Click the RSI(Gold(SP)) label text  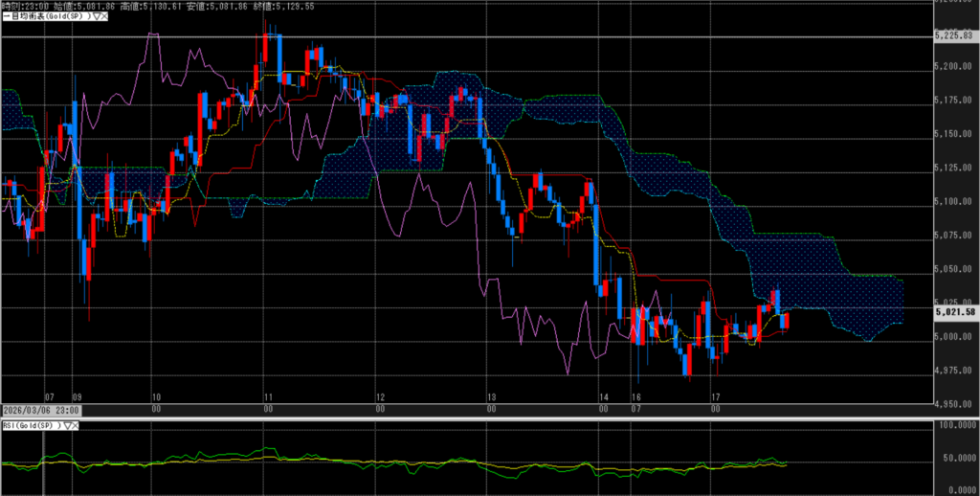[31, 424]
